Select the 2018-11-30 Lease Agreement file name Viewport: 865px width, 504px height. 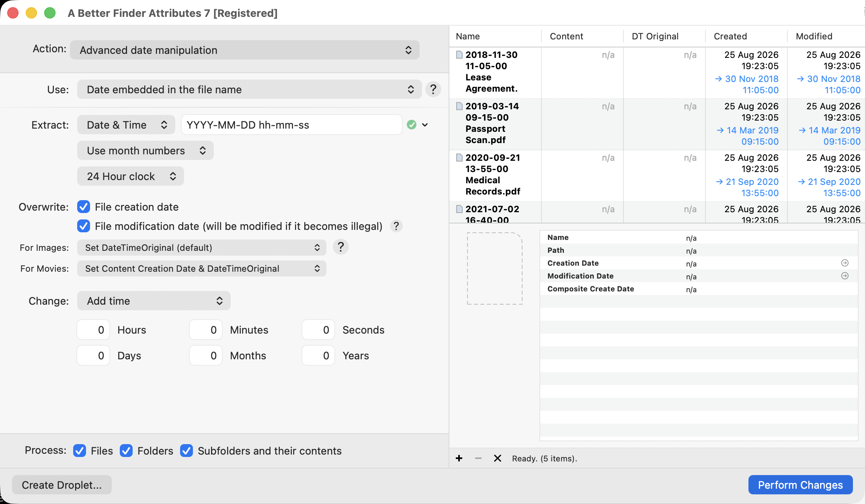pyautogui.click(x=492, y=72)
